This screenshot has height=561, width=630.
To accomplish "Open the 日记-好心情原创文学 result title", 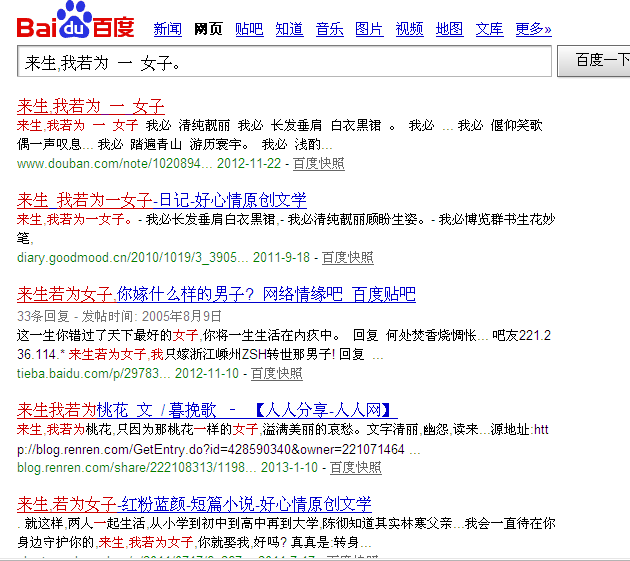I will (x=162, y=200).
